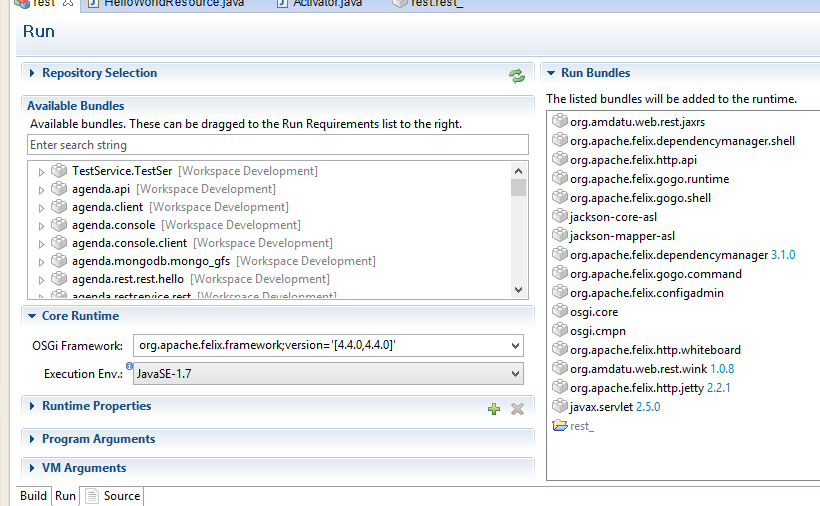Image resolution: width=820 pixels, height=506 pixels.
Task: Click the org.amdatu.web.rest.wink 1.0.8 label
Action: coord(652,369)
